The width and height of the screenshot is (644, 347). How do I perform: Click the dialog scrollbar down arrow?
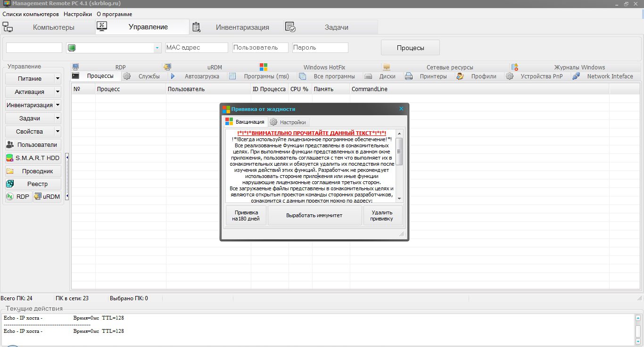(x=399, y=199)
